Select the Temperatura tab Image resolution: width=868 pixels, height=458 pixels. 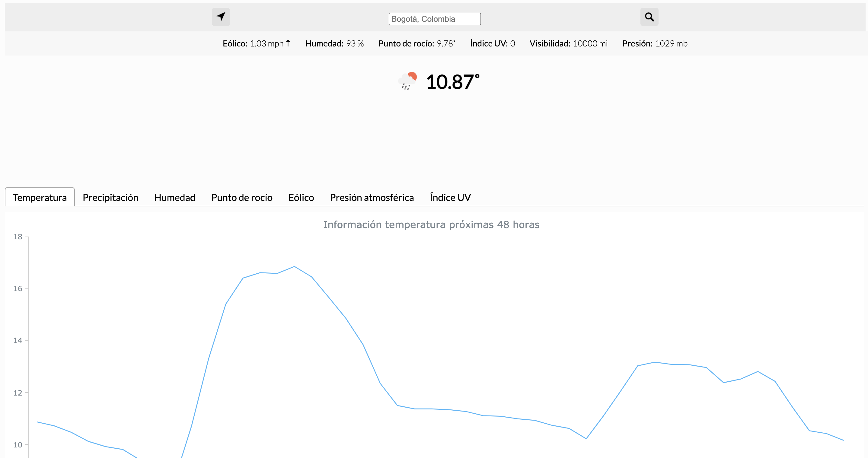[x=40, y=197]
